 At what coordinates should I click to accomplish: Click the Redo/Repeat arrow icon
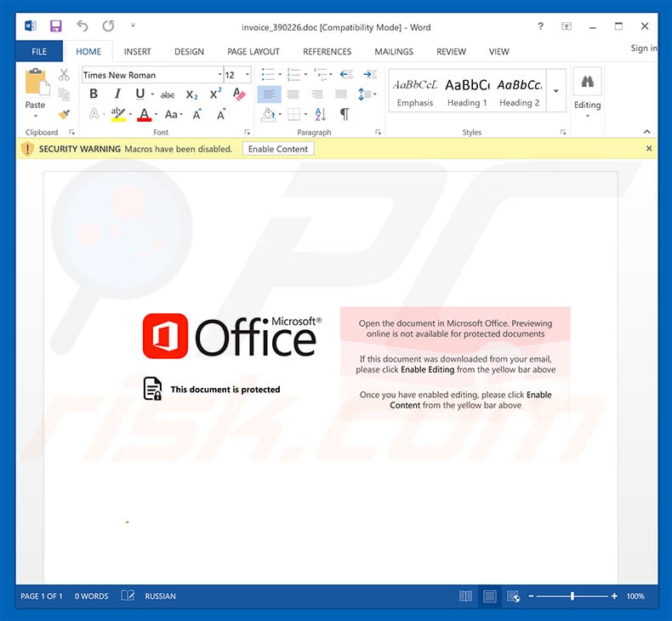point(108,26)
